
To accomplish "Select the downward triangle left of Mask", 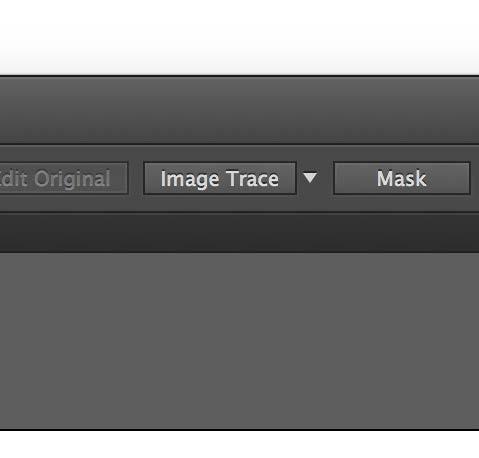I will [x=310, y=177].
